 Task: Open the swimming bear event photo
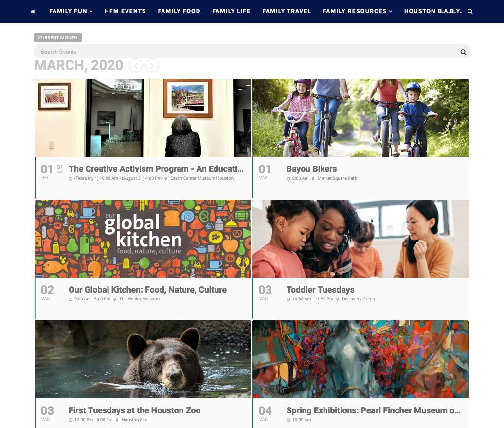(x=143, y=359)
